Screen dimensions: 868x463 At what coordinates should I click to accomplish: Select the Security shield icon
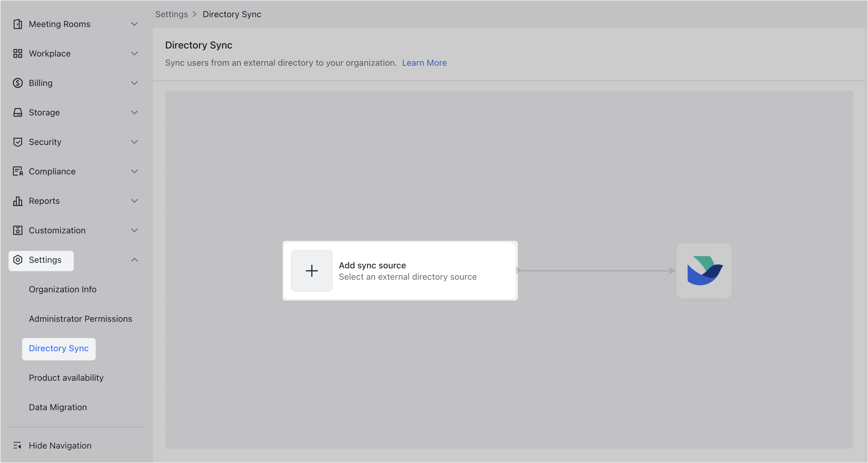pyautogui.click(x=18, y=142)
